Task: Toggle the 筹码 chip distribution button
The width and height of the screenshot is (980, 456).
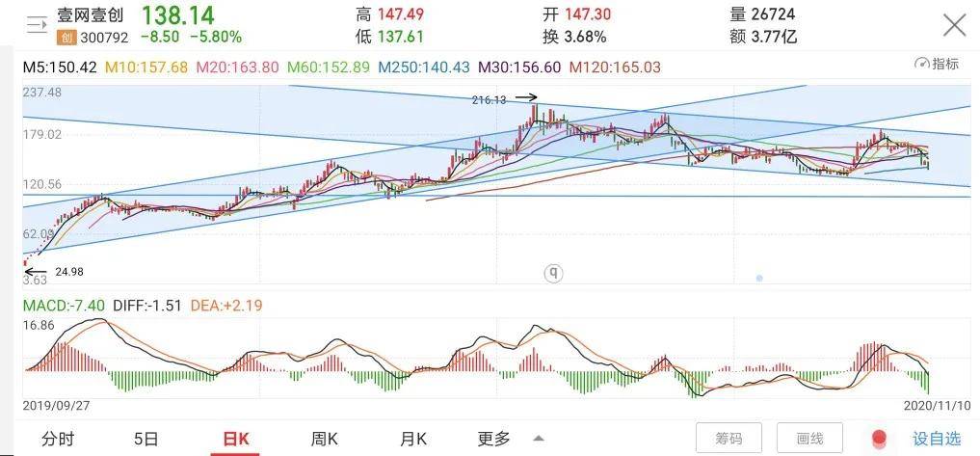Action: 728,439
